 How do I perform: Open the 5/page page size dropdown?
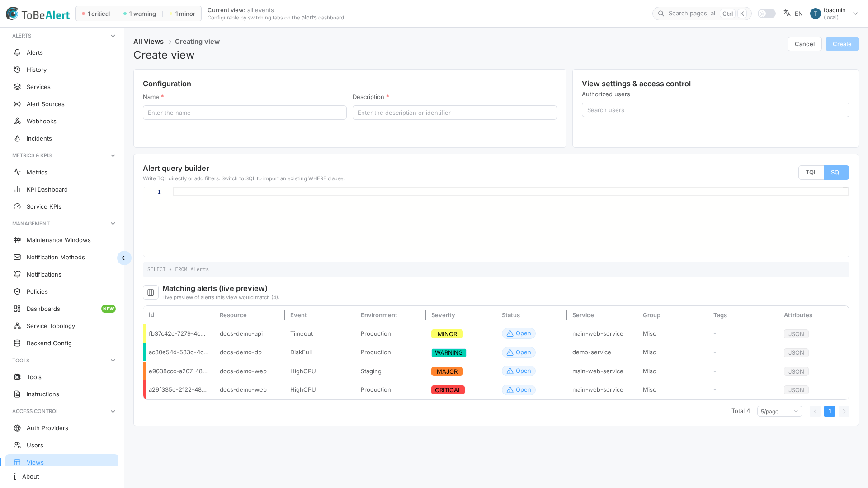[x=779, y=411]
